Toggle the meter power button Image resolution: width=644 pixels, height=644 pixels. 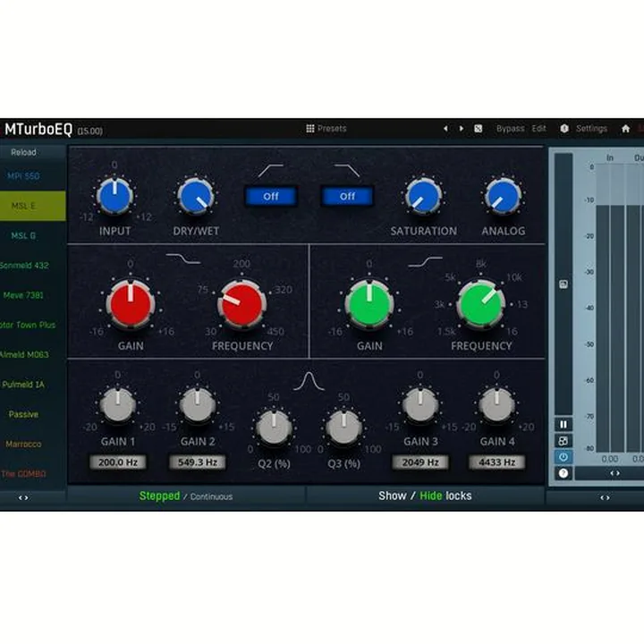563,457
